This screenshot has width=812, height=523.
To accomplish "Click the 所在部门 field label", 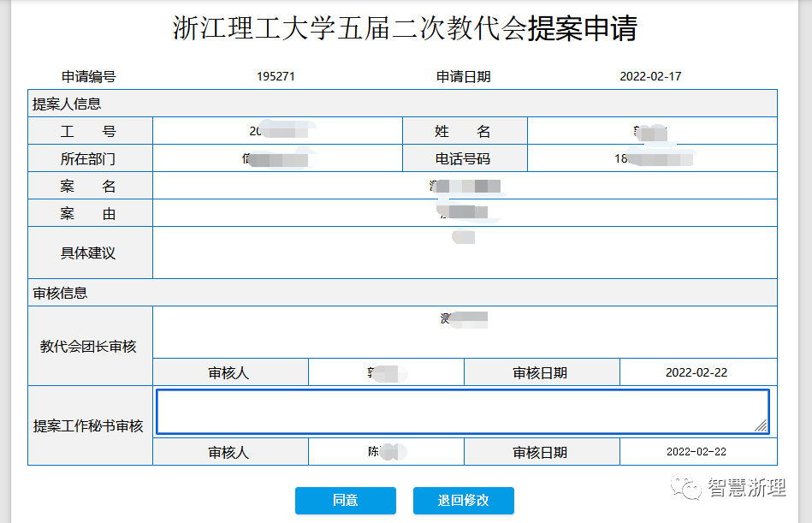I will tap(88, 159).
